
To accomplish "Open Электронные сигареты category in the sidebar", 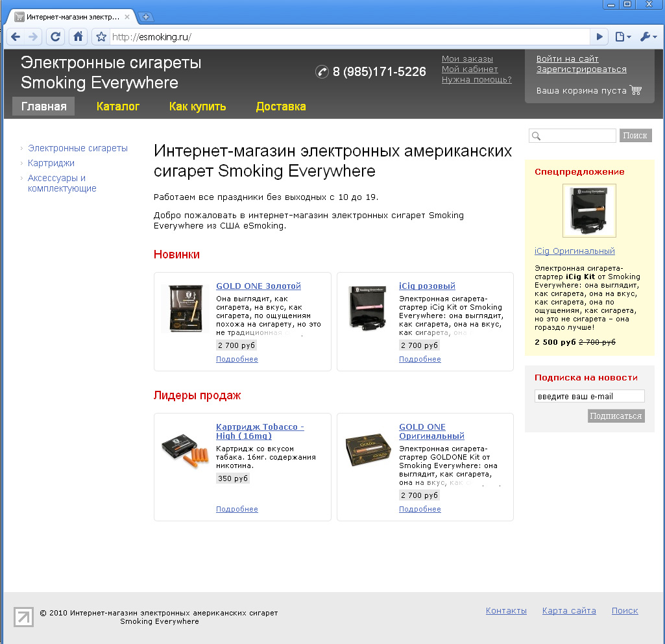I will pos(78,148).
